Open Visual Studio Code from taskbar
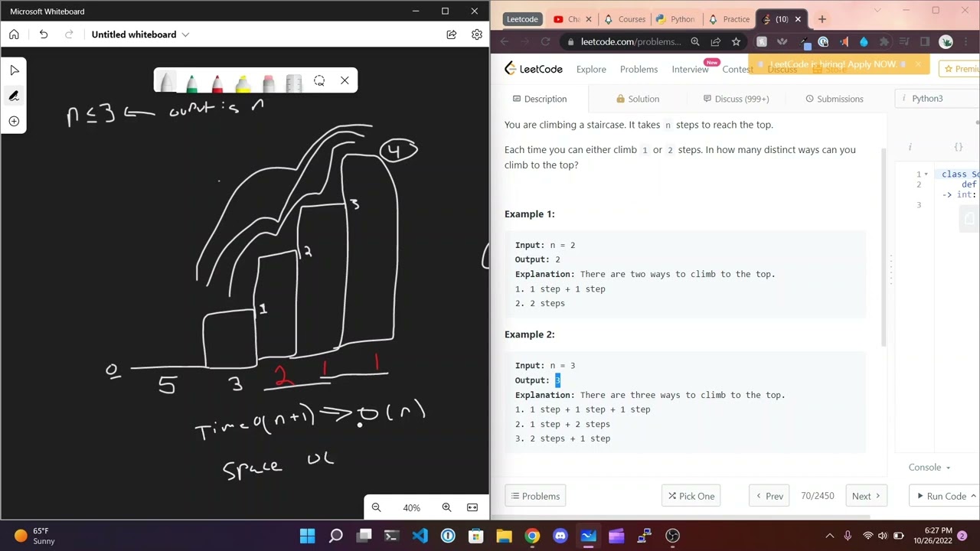 [420, 536]
